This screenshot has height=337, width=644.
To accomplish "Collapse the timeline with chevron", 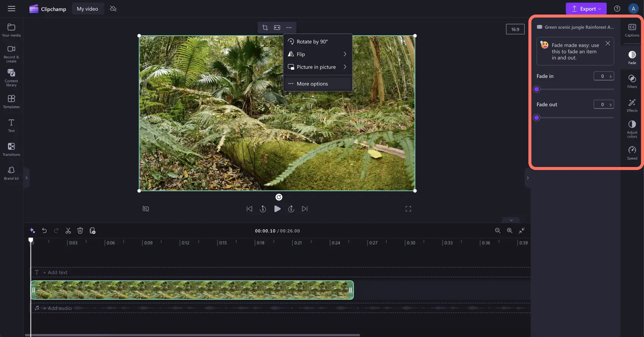I will (x=511, y=220).
